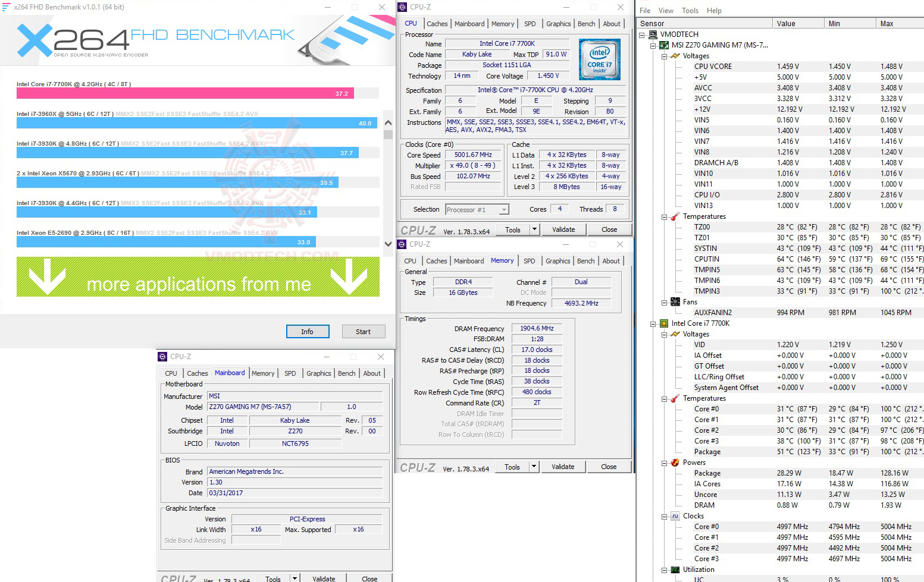Click the Info button in x264 benchmark
924x582 pixels.
tap(308, 331)
